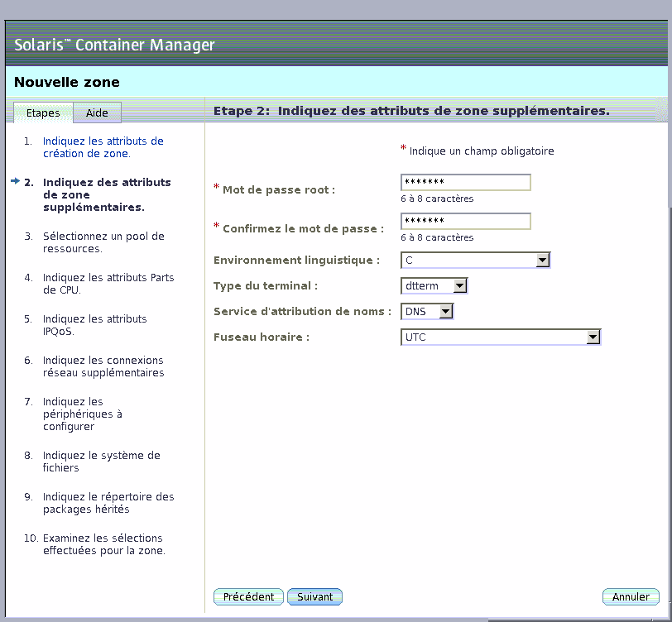Click the Confirmez le mot de passe label
The width and height of the screenshot is (672, 622).
[303, 229]
